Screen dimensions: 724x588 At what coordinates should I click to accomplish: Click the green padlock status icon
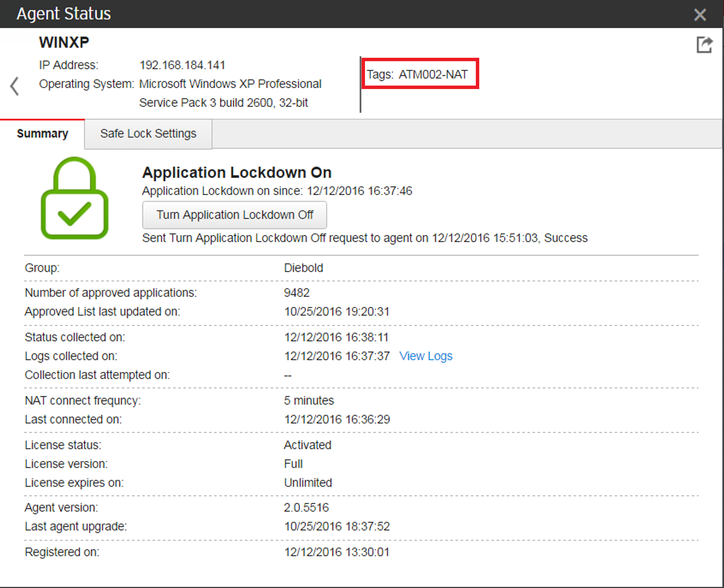tap(74, 198)
